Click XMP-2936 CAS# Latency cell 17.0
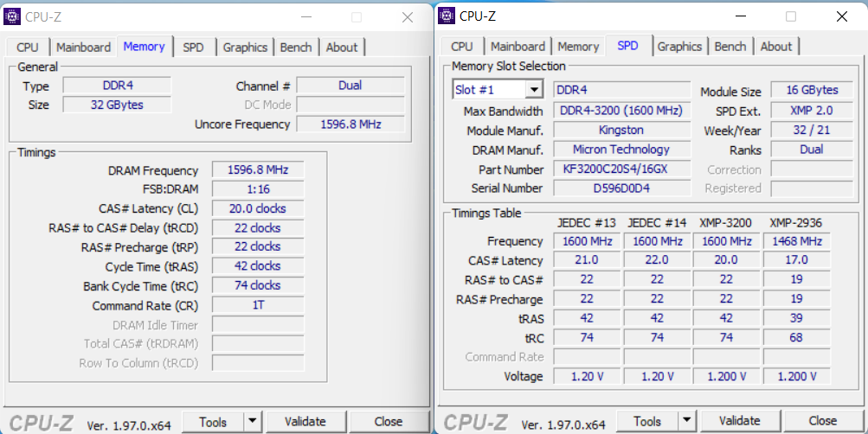868x434 pixels. [796, 260]
